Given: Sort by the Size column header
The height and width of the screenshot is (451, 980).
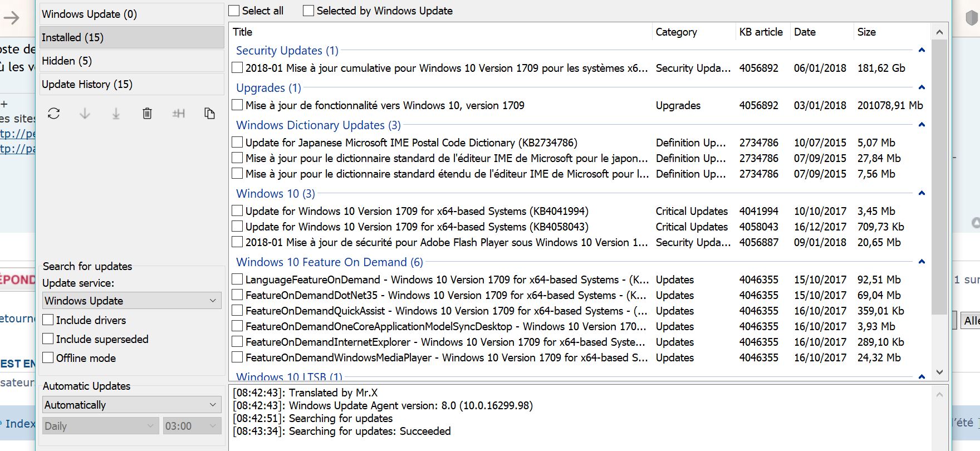Looking at the screenshot, I should pos(891,32).
